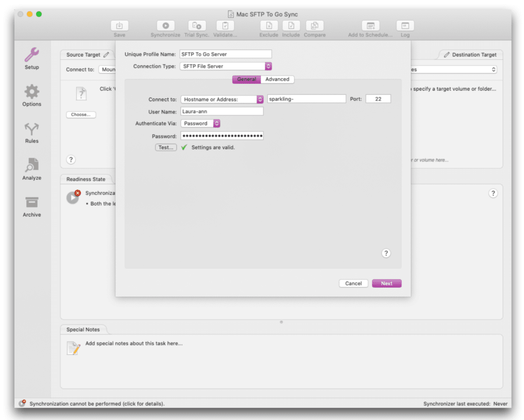Select the Synchronize toolbar icon
524x420 pixels.
pyautogui.click(x=165, y=26)
